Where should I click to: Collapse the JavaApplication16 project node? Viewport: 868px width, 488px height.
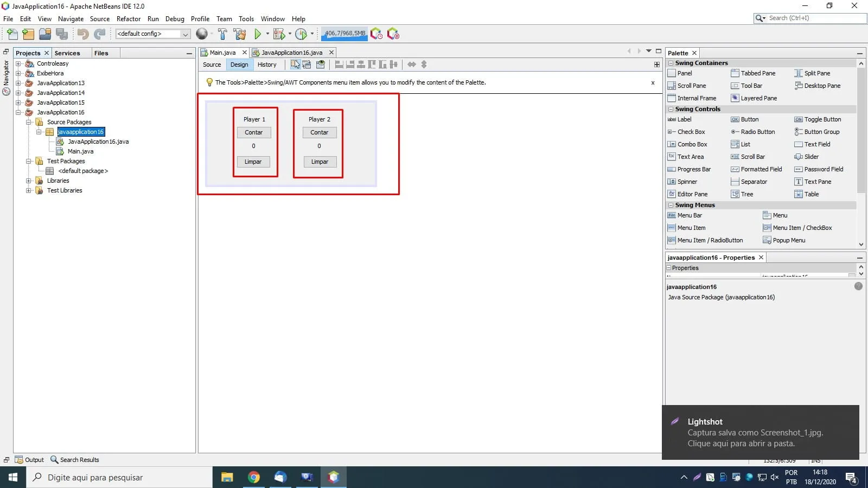tap(18, 112)
